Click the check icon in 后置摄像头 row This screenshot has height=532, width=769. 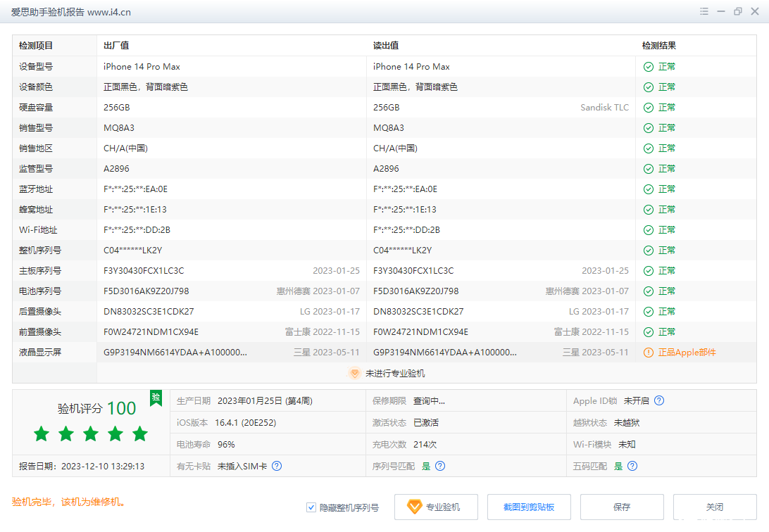point(649,312)
